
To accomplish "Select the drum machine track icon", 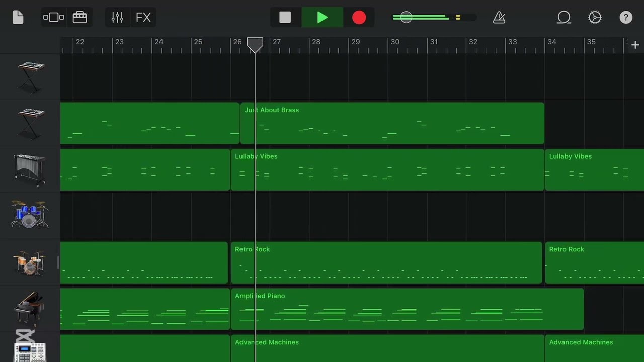I will tap(30, 352).
